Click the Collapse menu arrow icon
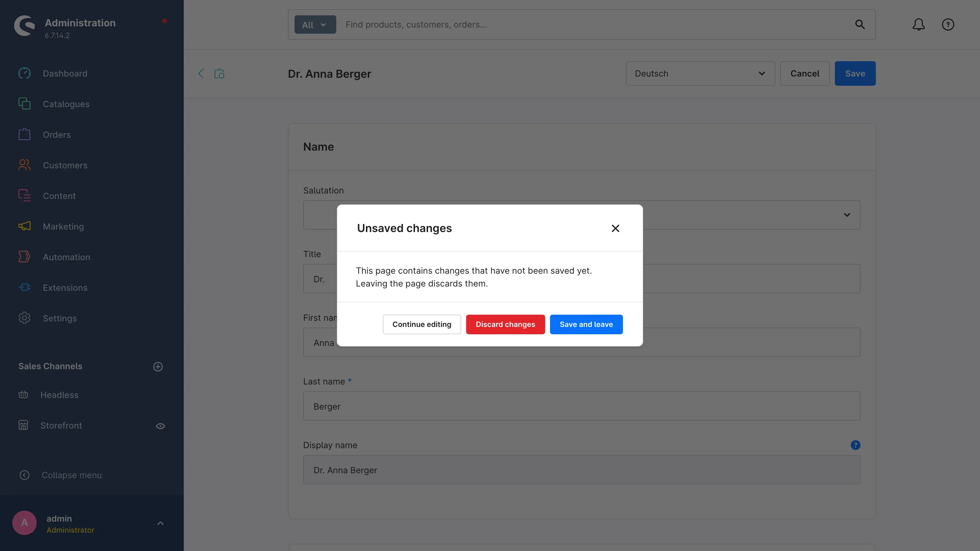 24,475
